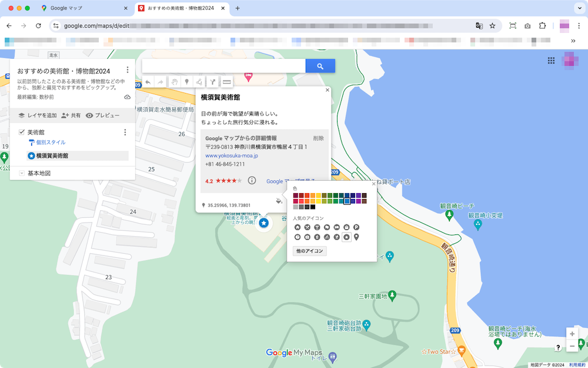588x368 pixels.
Task: Click the 観音崎ビーチ map label
Action: pos(457,205)
